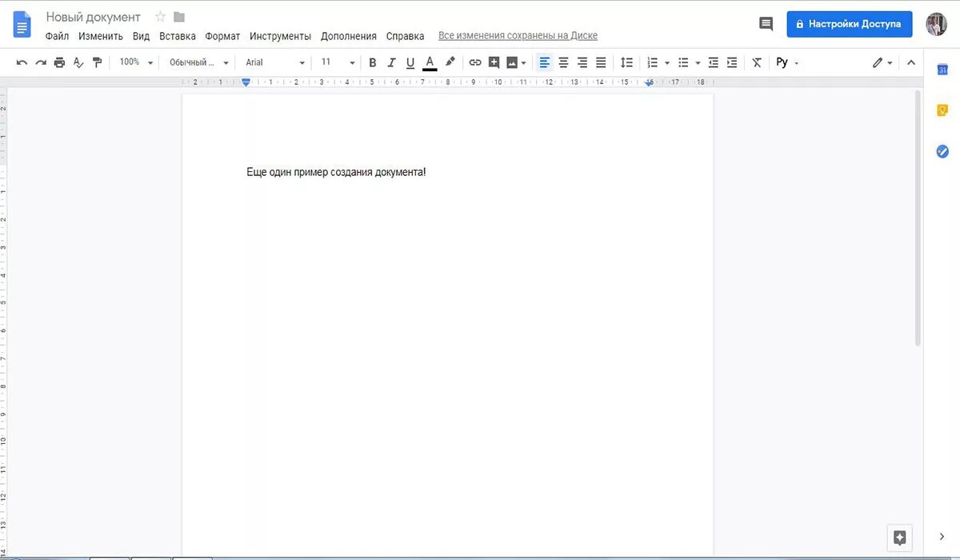Expand numbered list style options arrow
This screenshot has width=960, height=560.
667,62
